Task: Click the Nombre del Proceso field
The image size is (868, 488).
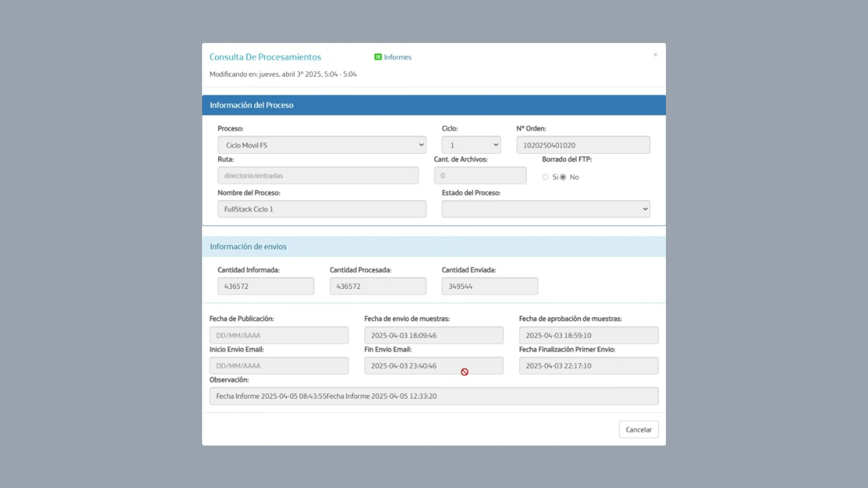Action: pos(321,209)
